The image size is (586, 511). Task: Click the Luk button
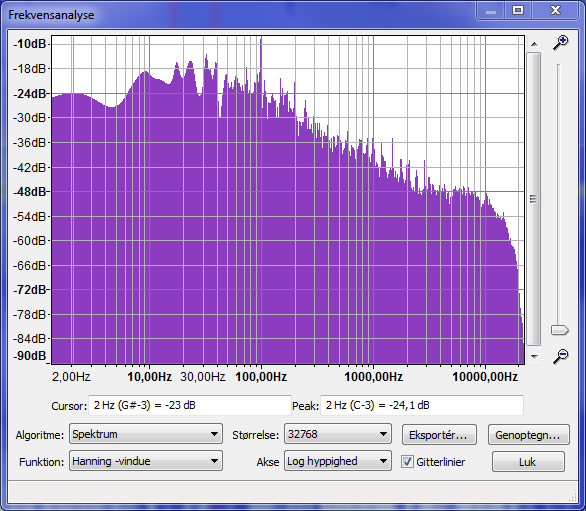coord(528,462)
